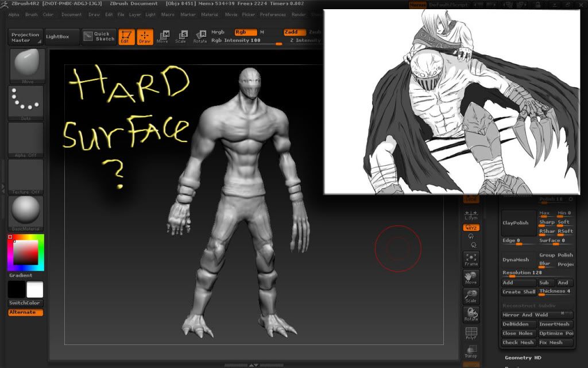Screen dimensions: 588x368
Task: Toggle PolyF wireframe display
Action: pos(471,334)
